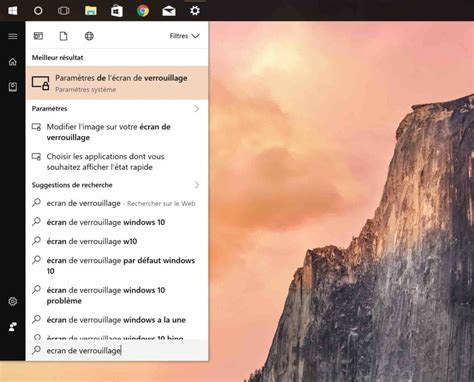This screenshot has height=382, width=474.
Task: Open the Windows Start button
Action: coord(13,11)
